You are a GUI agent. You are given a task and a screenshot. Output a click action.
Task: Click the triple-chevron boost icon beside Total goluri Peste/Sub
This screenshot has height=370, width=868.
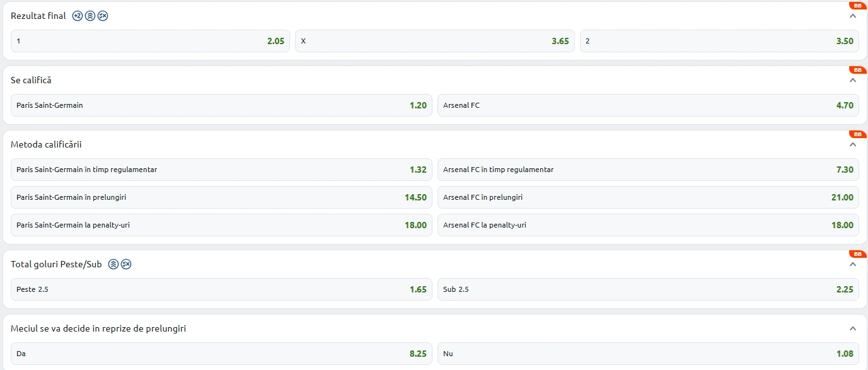(x=113, y=264)
